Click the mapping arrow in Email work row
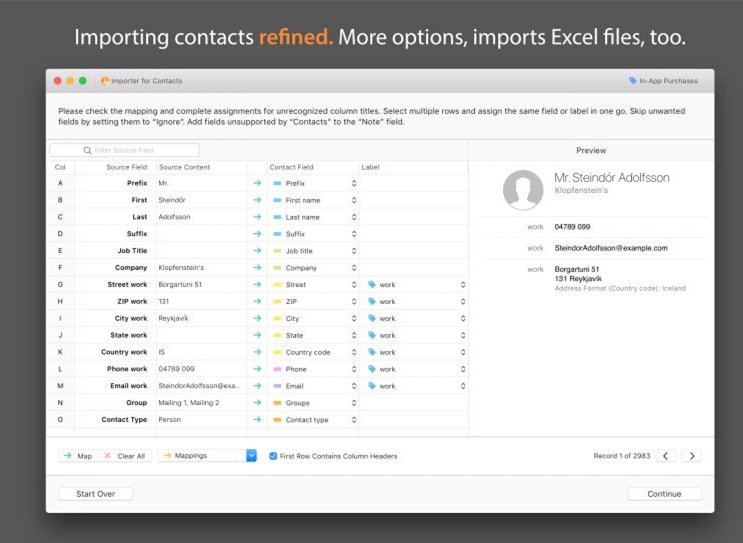Screen dimensions: 743x543 click(257, 386)
